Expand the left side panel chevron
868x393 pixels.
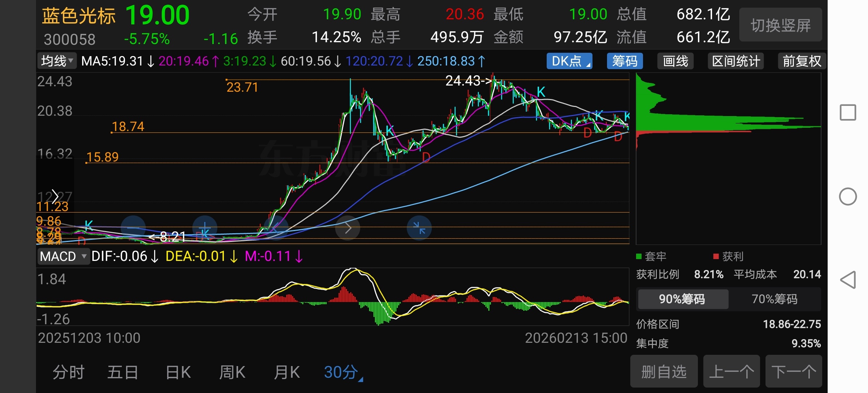pos(55,197)
